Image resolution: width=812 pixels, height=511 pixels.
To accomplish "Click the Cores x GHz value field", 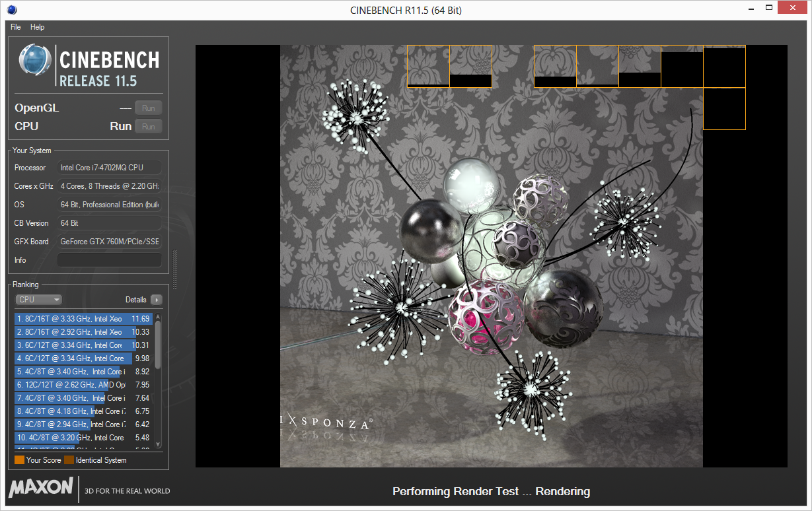I will (x=110, y=186).
